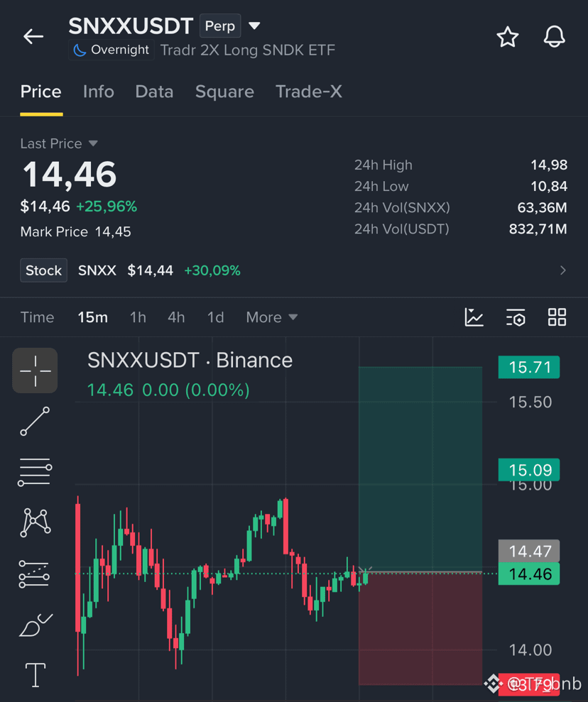Select the 15m timeframe

coord(93,317)
